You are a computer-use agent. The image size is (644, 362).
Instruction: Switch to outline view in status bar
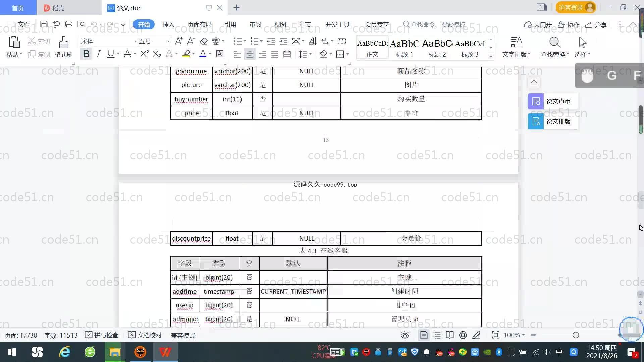pyautogui.click(x=437, y=335)
